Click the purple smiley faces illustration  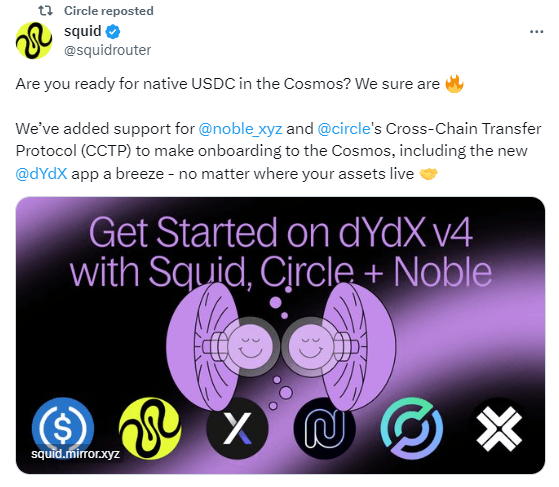[x=281, y=346]
